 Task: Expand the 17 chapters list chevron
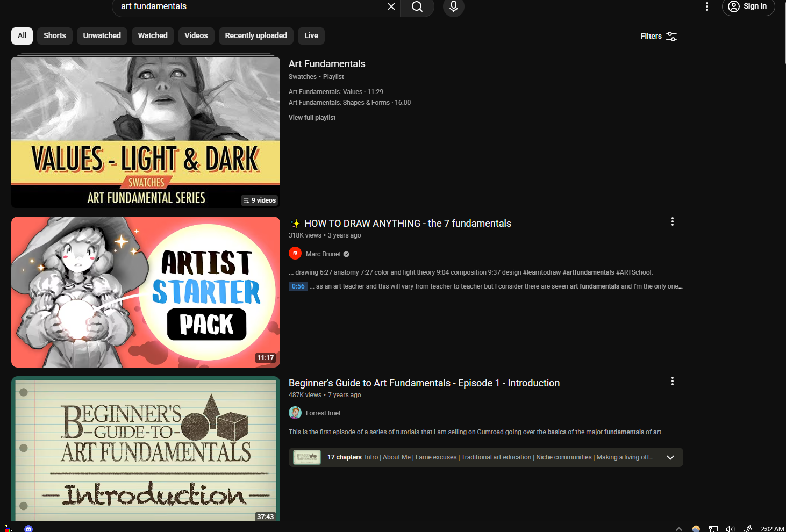click(x=670, y=457)
